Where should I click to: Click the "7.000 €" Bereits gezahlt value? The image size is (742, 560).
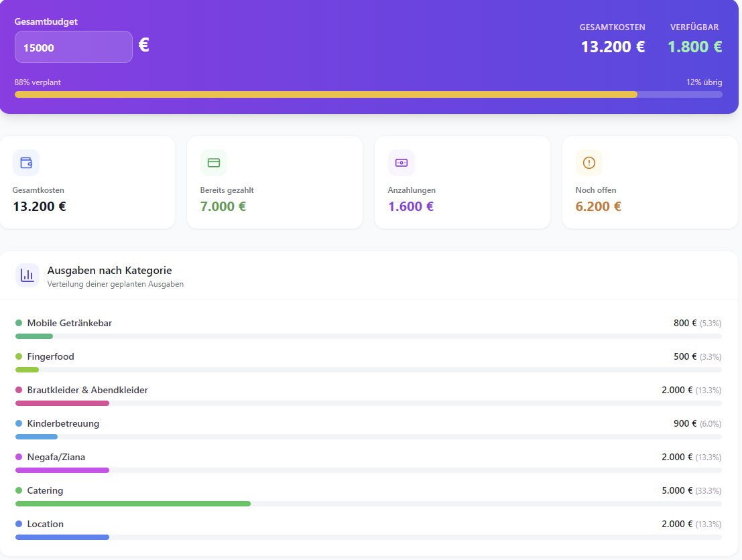coord(223,207)
